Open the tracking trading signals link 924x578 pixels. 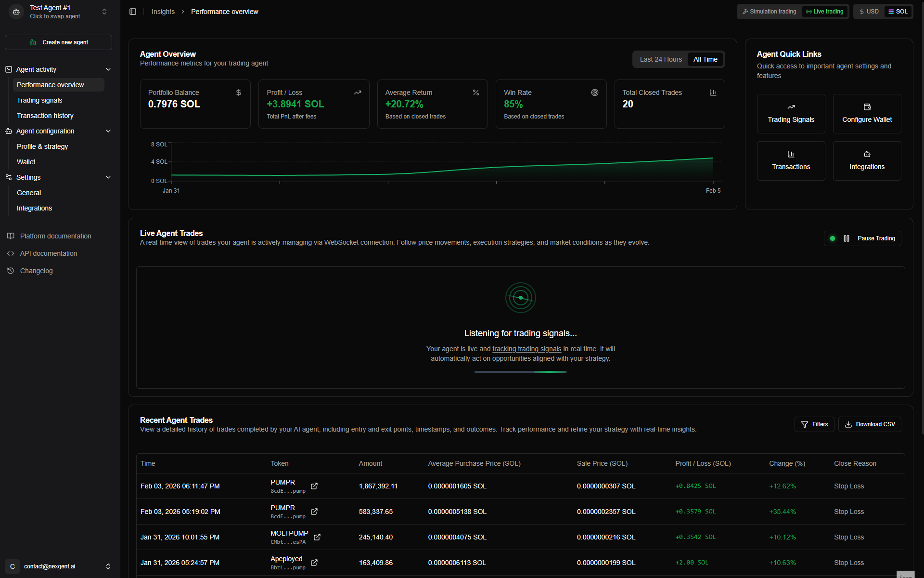527,348
